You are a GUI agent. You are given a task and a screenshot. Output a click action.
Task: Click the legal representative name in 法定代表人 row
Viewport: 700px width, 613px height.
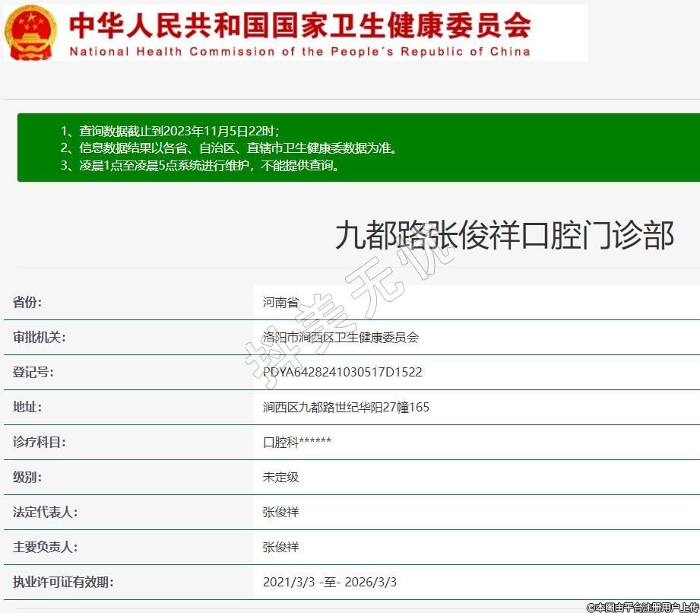point(280,512)
